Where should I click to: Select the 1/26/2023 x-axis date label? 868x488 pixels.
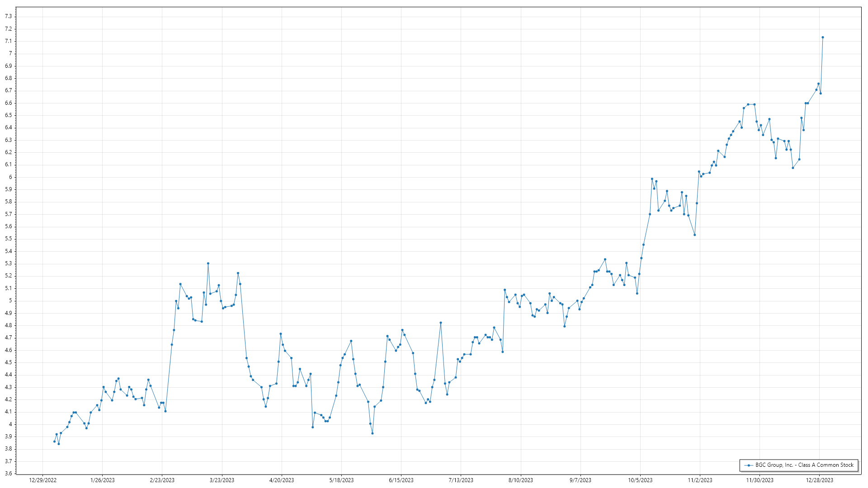103,480
